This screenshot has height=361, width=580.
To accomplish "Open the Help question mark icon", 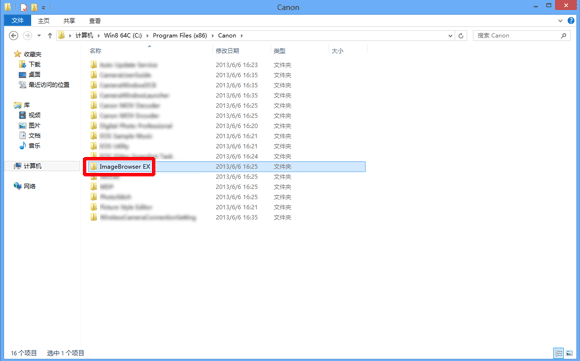I will 571,21.
